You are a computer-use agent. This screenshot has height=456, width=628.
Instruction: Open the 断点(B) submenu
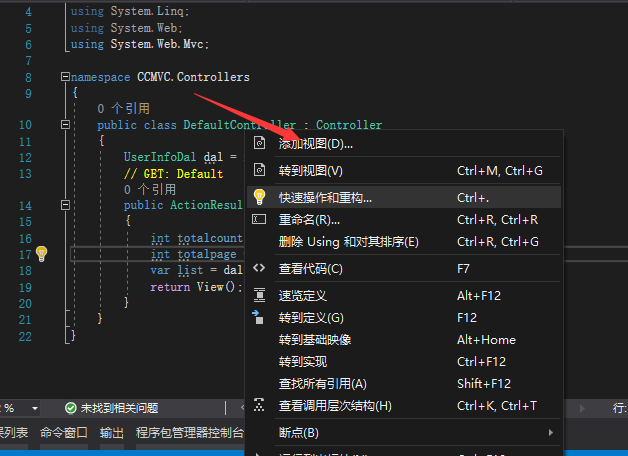tap(404, 432)
